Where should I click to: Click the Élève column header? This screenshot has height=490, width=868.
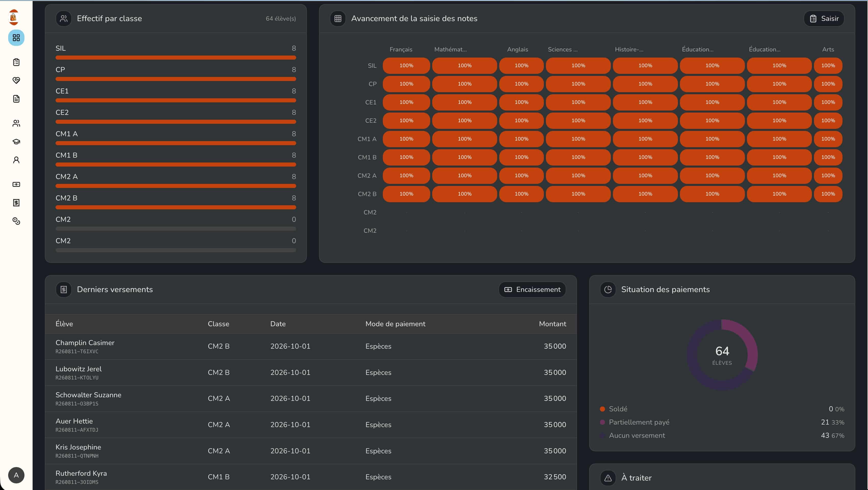pos(64,324)
